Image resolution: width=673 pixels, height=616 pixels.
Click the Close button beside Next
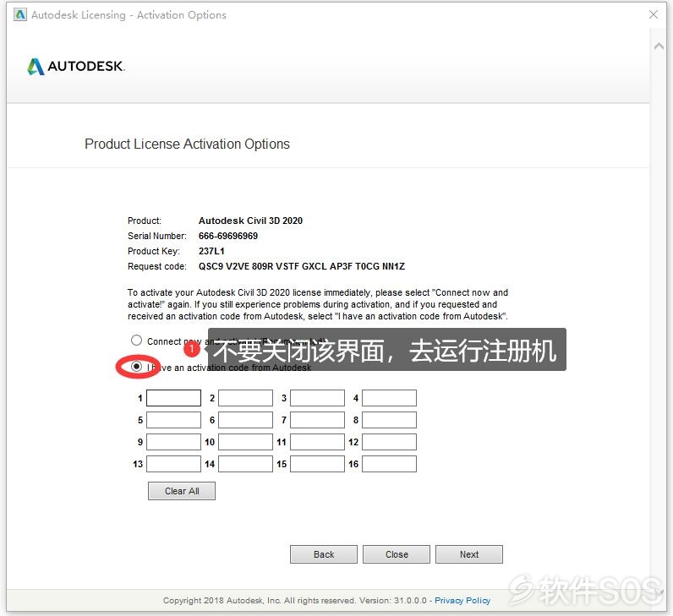pyautogui.click(x=397, y=554)
